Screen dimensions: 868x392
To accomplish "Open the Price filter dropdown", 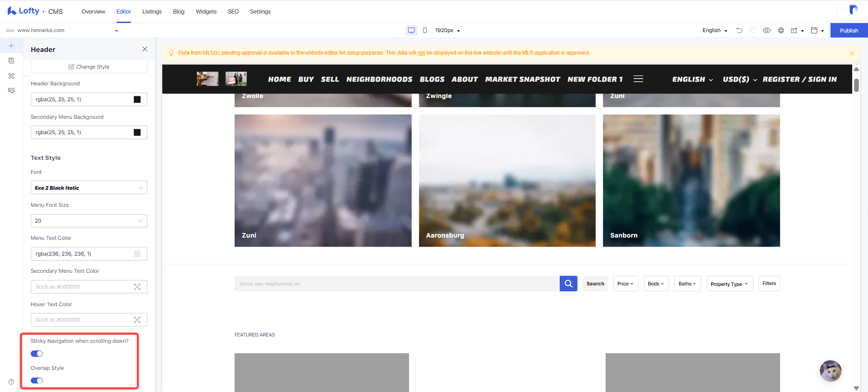I will tap(626, 284).
